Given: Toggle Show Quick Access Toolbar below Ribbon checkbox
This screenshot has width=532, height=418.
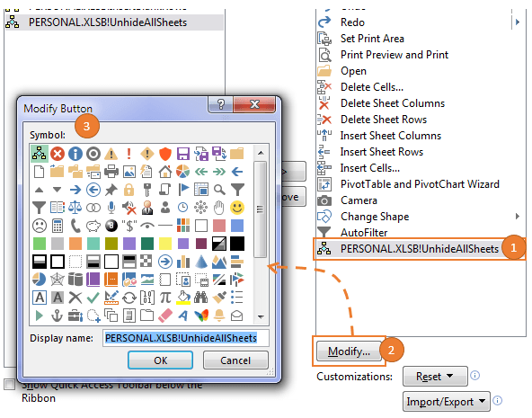Looking at the screenshot, I should pos(10,385).
